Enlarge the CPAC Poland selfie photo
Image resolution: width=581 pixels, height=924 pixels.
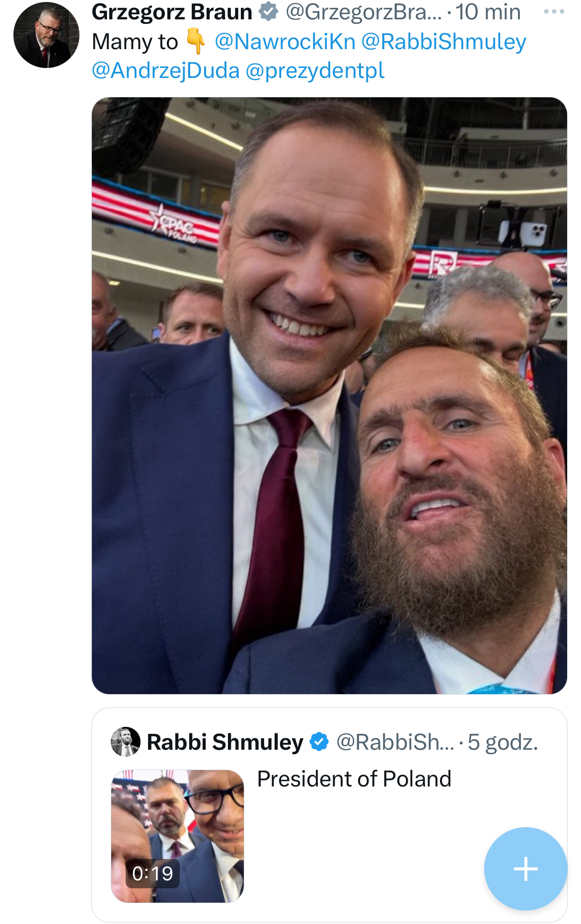tap(329, 395)
